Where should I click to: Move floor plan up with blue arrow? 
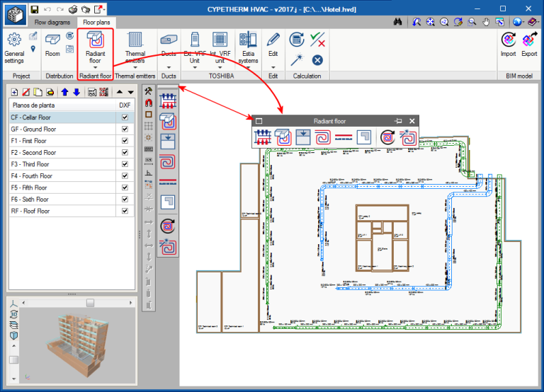[64, 92]
